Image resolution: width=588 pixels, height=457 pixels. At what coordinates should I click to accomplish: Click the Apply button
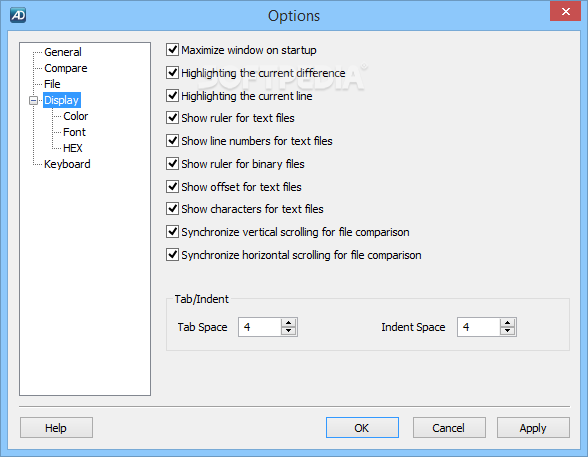point(533,428)
